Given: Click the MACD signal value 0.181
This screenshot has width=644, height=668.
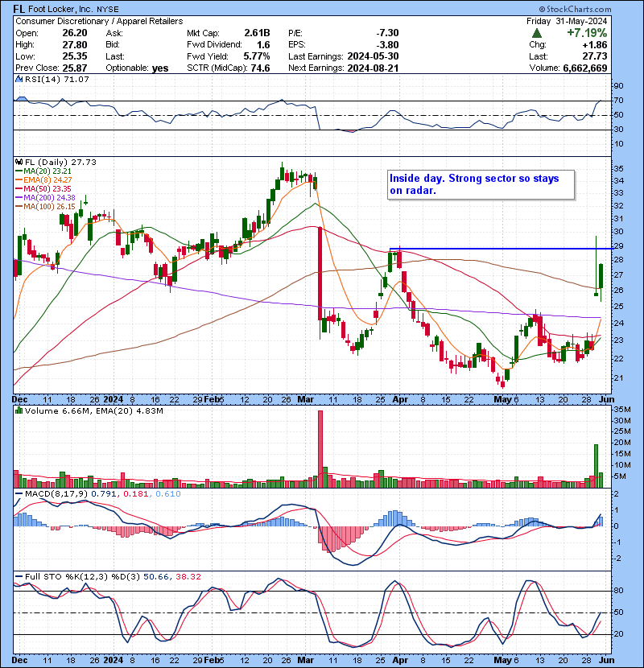Looking at the screenshot, I should 135,494.
